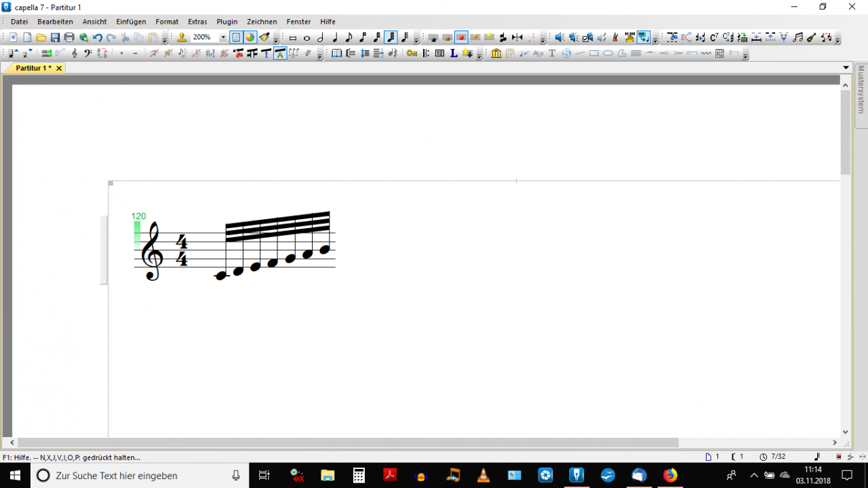Open the metronome tool
Viewport: 868px width, 488px height.
pyautogui.click(x=616, y=37)
